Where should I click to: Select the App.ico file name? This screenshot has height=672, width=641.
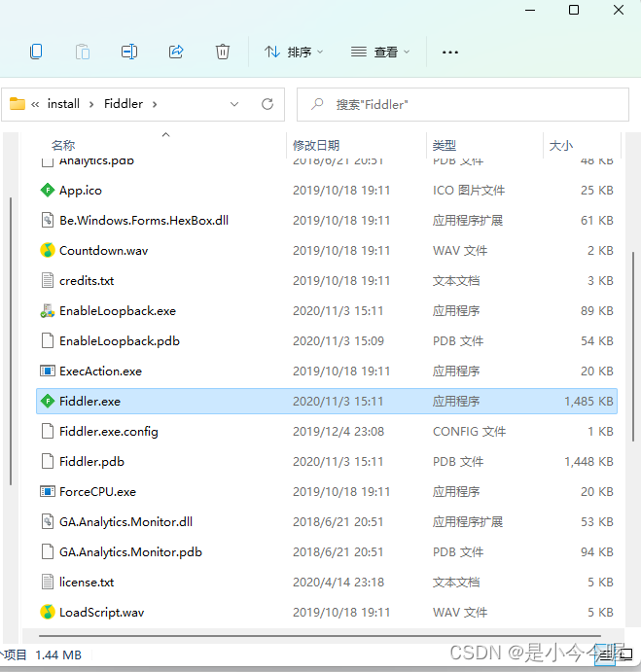coord(81,191)
